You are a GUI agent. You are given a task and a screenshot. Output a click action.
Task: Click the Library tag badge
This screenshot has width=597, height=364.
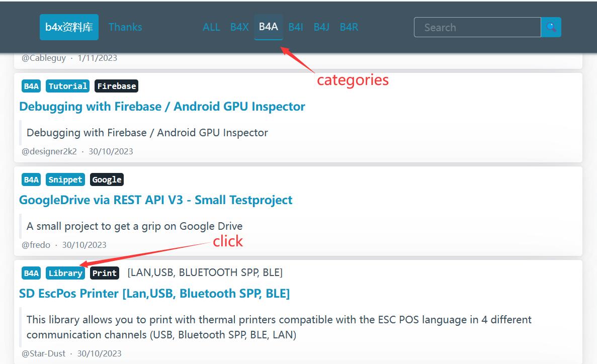(x=65, y=273)
